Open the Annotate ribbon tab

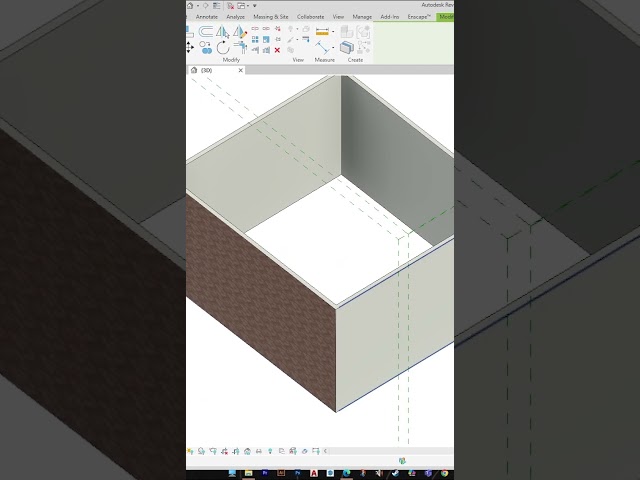pyautogui.click(x=207, y=17)
